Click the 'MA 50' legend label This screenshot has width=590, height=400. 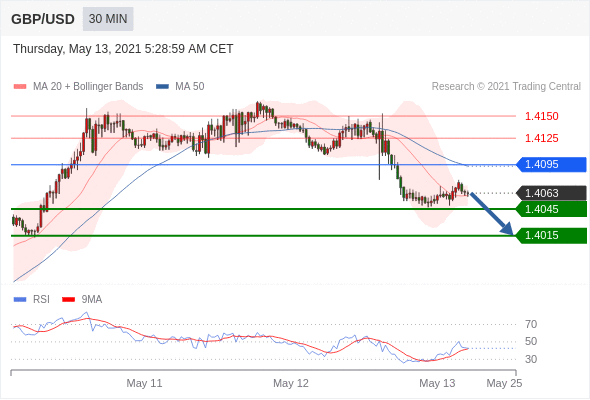[190, 87]
